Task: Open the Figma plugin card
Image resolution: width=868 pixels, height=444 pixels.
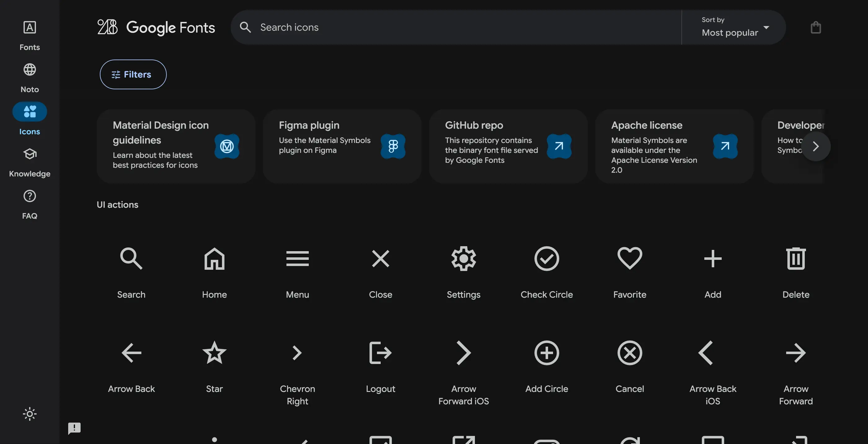Action: click(342, 146)
